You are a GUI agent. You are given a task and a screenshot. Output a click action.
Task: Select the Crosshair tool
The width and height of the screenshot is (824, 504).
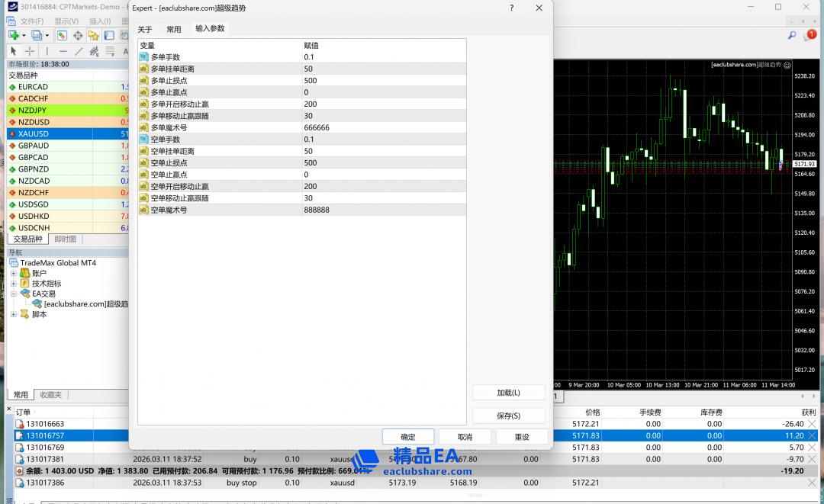pyautogui.click(x=30, y=51)
